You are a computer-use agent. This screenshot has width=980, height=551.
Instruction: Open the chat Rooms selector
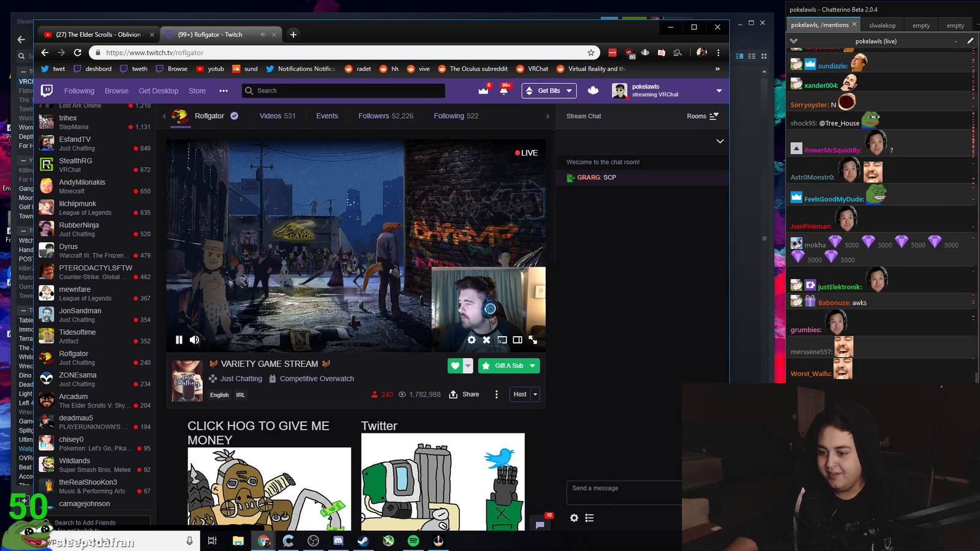click(703, 116)
